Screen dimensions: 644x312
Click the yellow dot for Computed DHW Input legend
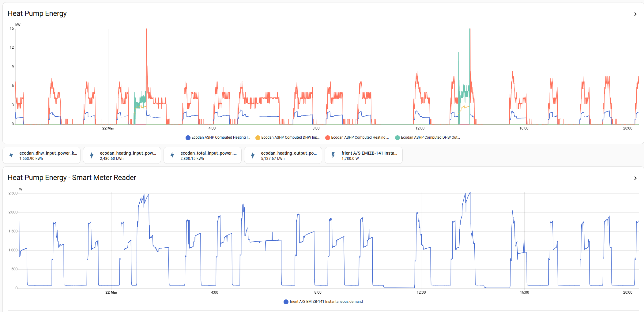[x=258, y=138]
